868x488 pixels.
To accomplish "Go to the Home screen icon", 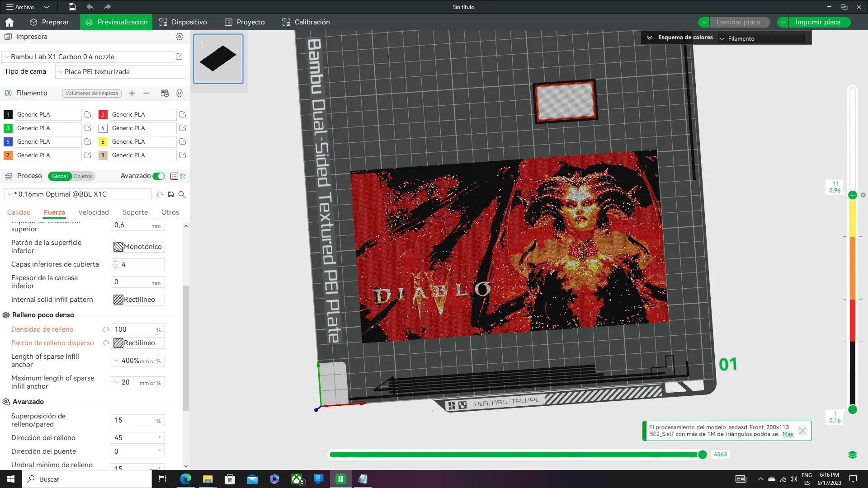I will click(9, 22).
